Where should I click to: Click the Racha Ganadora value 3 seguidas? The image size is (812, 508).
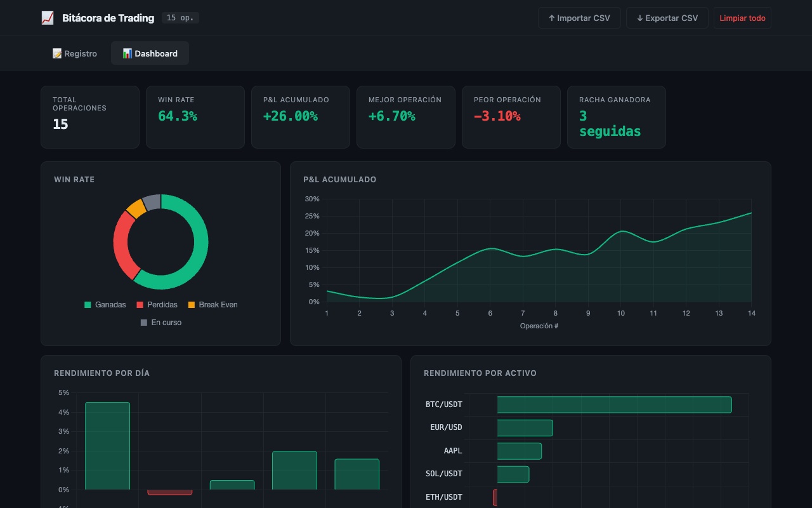pos(610,124)
